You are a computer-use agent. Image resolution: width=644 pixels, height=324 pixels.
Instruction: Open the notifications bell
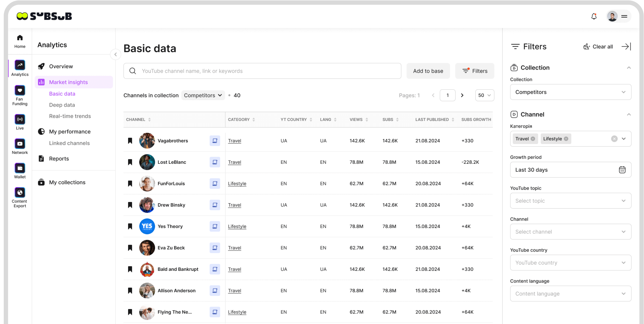point(594,17)
